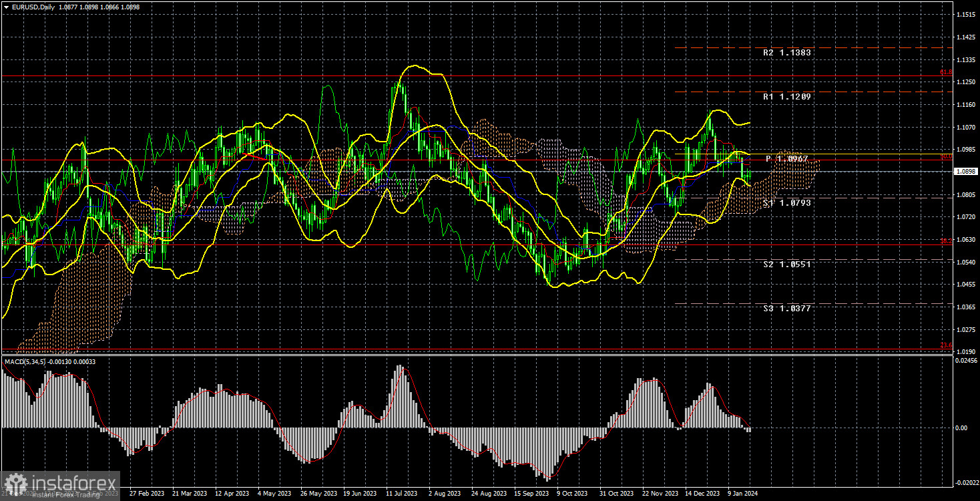
Task: Click the 14 Dec 2023 date label
Action: [x=702, y=494]
